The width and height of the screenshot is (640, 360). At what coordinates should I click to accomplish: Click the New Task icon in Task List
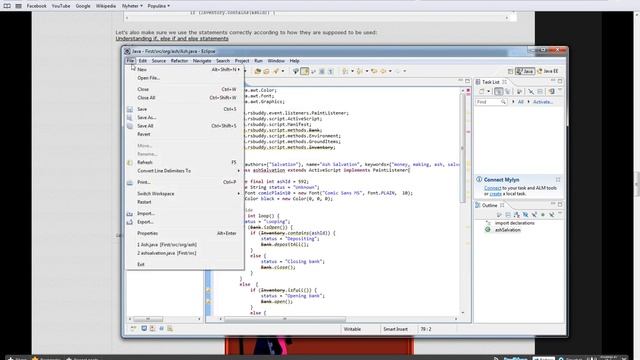coord(482,91)
